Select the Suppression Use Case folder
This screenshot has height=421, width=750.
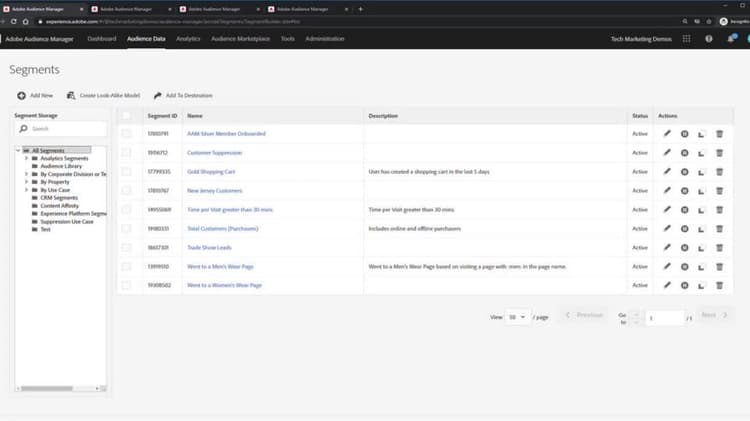tap(67, 222)
